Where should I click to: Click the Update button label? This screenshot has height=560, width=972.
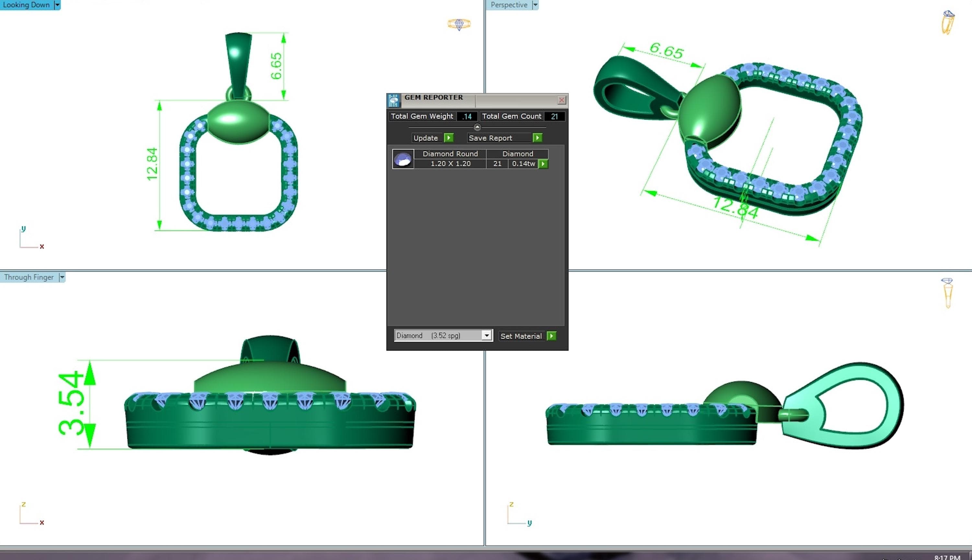point(426,138)
